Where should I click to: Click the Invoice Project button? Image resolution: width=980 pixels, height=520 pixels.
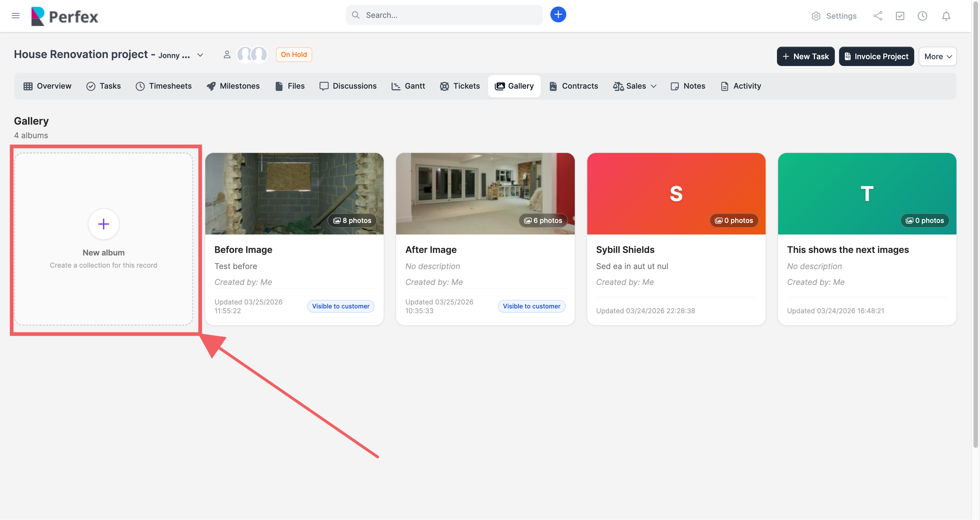(876, 57)
